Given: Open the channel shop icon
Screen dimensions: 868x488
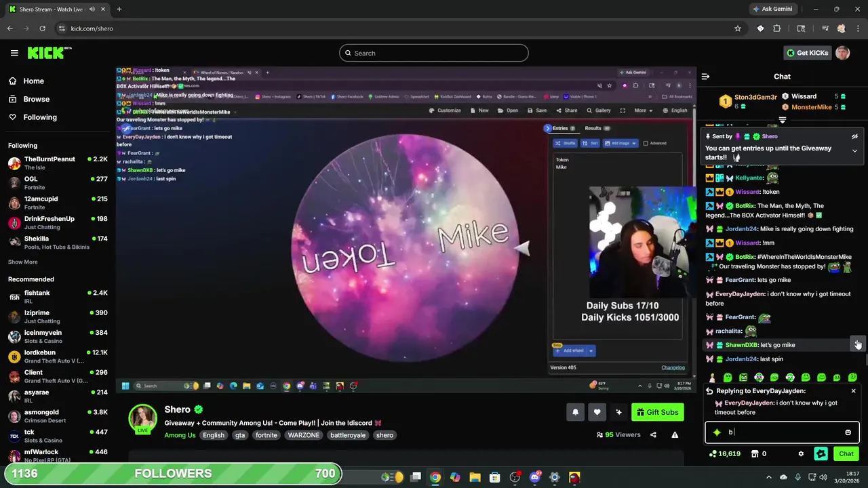Looking at the screenshot, I should click(x=755, y=454).
